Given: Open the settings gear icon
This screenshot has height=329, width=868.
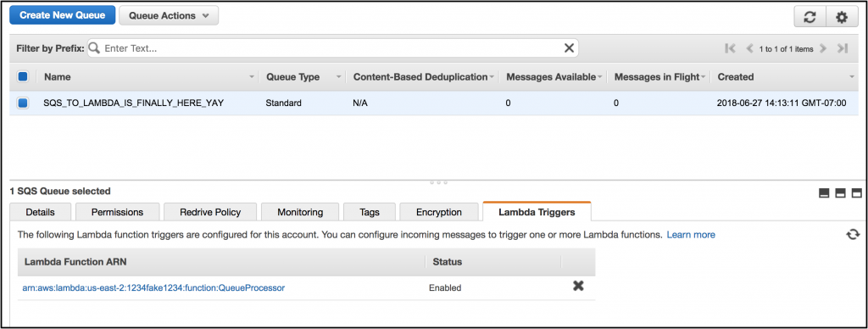Looking at the screenshot, I should point(842,17).
